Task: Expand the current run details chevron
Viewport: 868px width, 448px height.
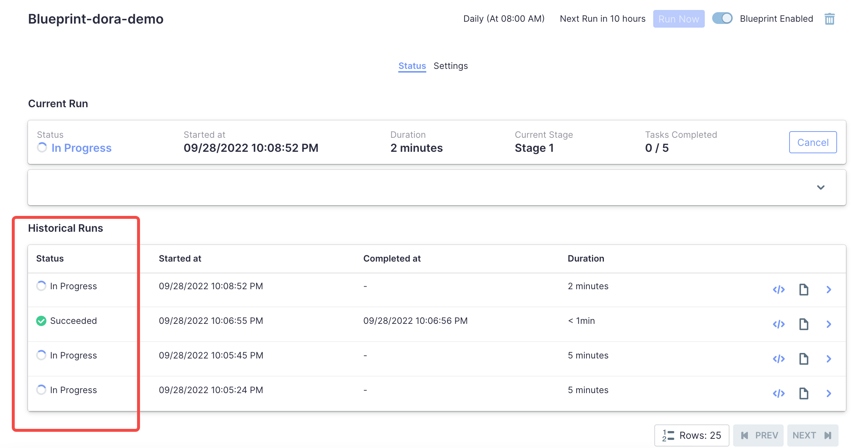Action: [820, 188]
